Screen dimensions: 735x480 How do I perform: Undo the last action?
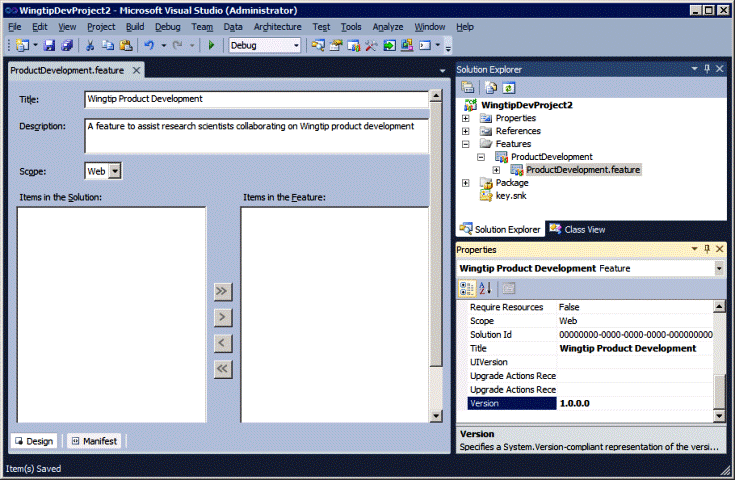149,45
